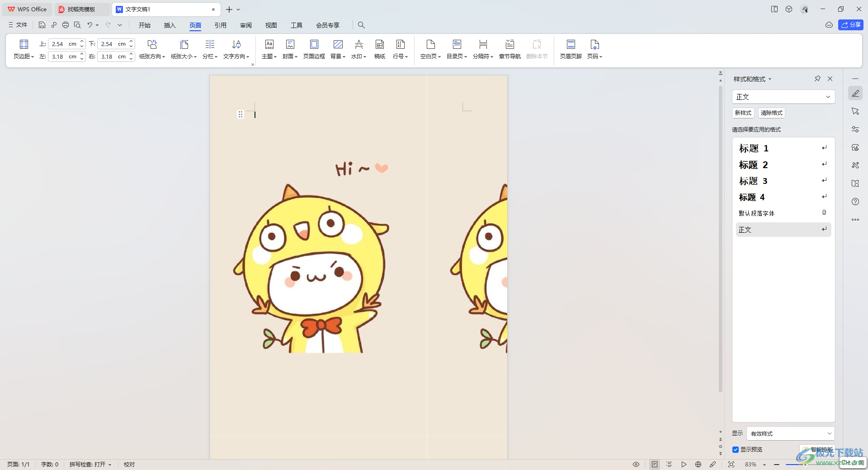Expand the 有效样式 display dropdown
The image size is (868, 470).
[830, 433]
